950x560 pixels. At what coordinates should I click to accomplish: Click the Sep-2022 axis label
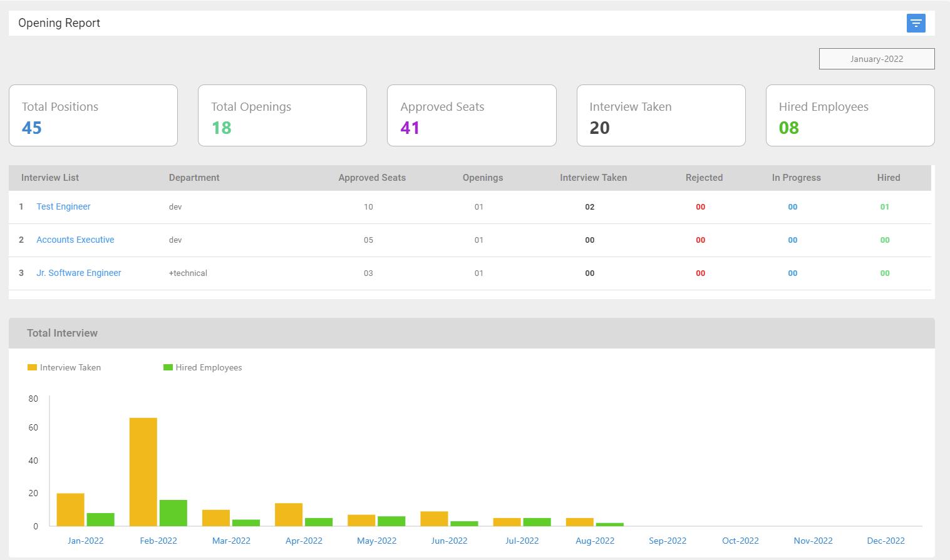click(668, 541)
